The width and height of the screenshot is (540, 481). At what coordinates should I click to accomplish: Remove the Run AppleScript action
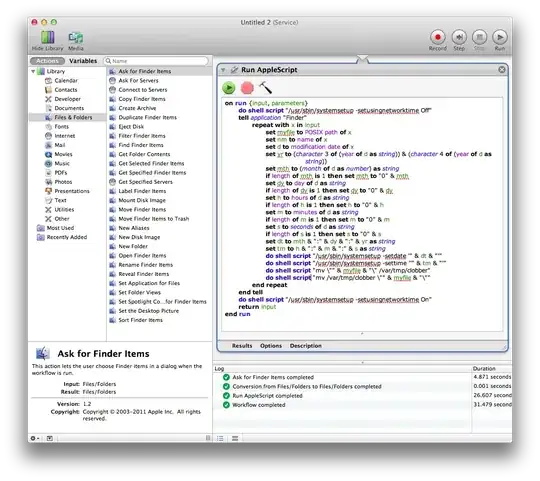[x=502, y=70]
